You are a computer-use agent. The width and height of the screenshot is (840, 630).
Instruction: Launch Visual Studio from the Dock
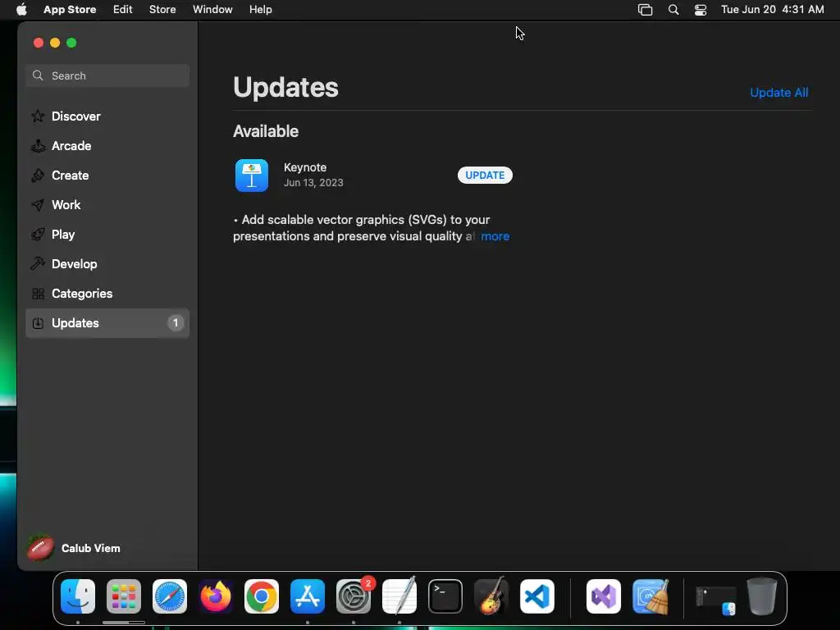604,596
